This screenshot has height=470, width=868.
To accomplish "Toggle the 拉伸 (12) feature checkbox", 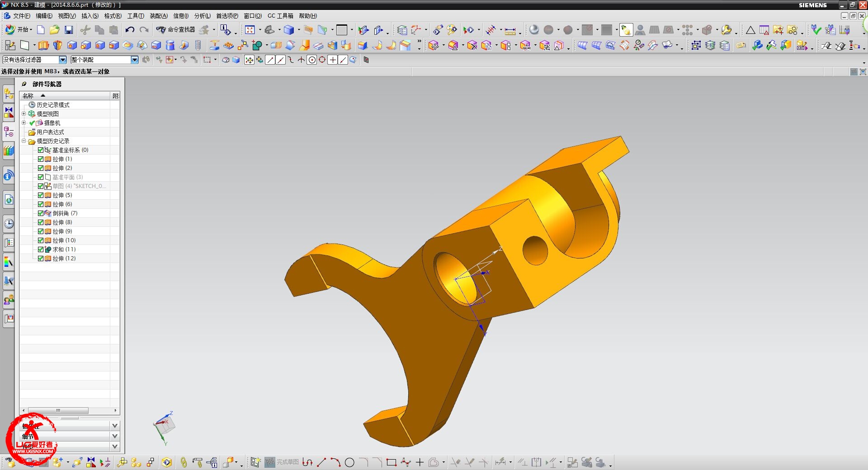I will (x=41, y=258).
